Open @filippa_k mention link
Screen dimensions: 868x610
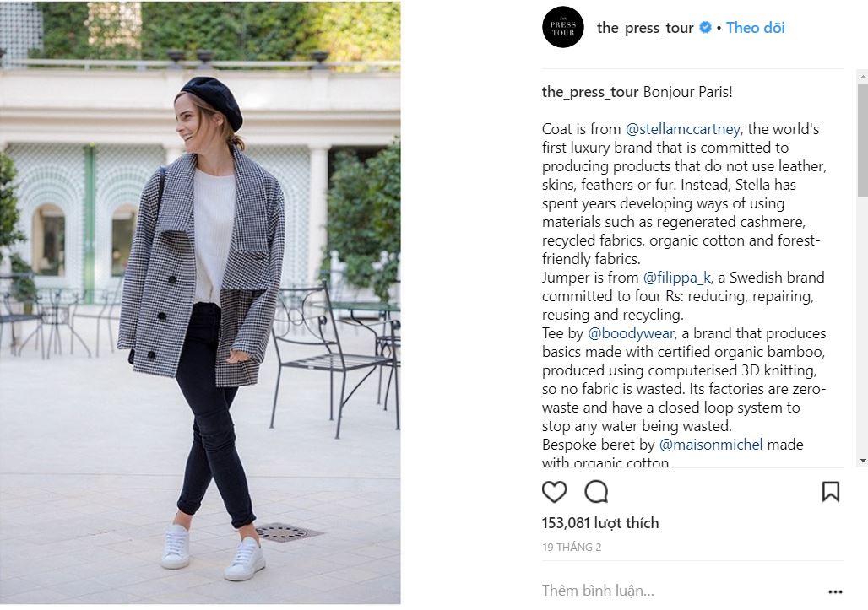click(x=676, y=278)
